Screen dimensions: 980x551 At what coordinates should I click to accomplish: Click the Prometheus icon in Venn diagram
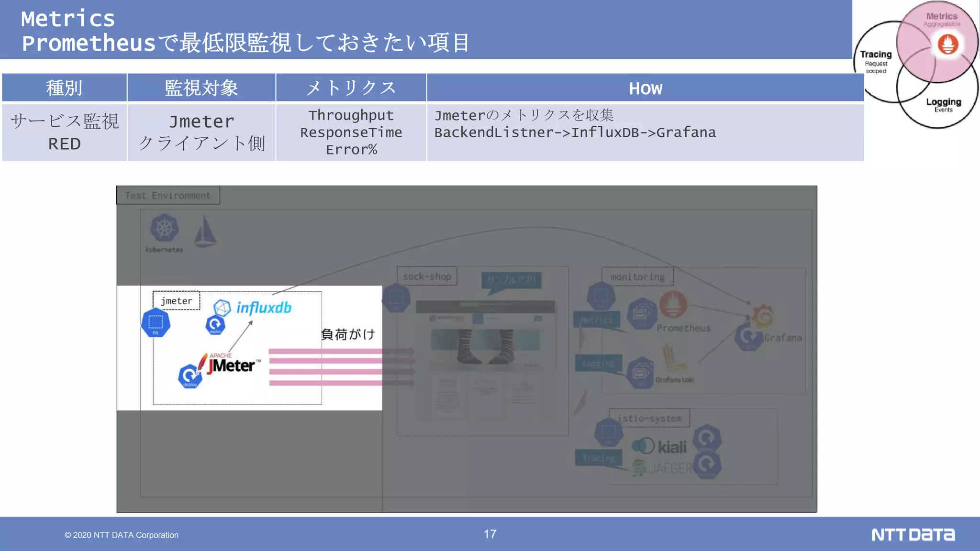click(947, 44)
